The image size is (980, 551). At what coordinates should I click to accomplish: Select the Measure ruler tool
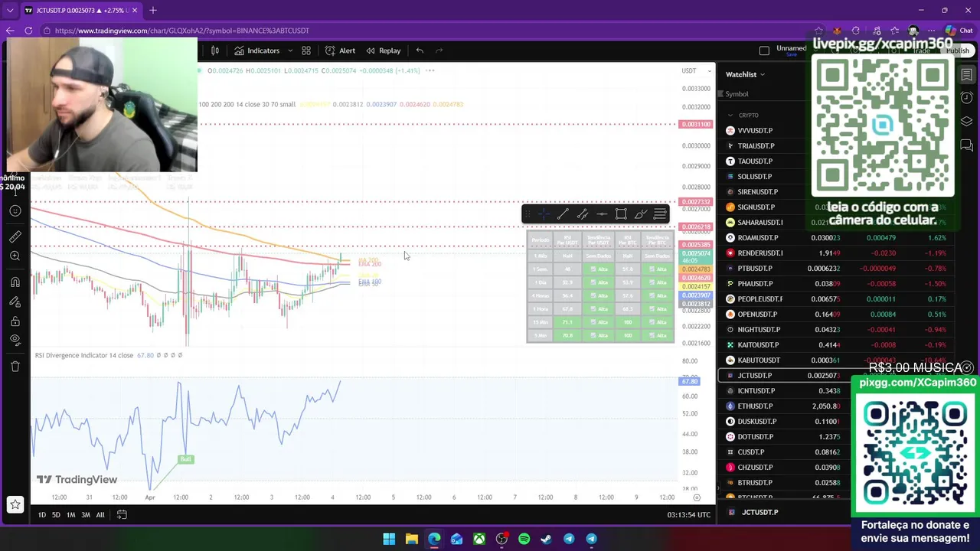point(15,237)
